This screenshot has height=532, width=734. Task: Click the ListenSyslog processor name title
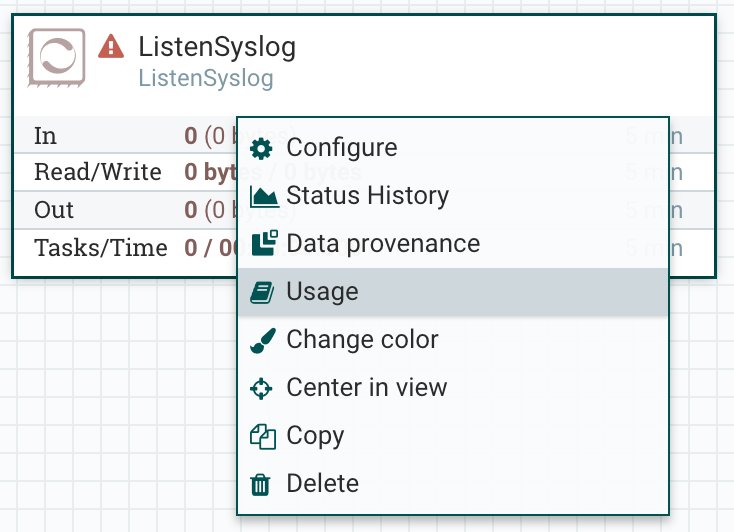(217, 47)
